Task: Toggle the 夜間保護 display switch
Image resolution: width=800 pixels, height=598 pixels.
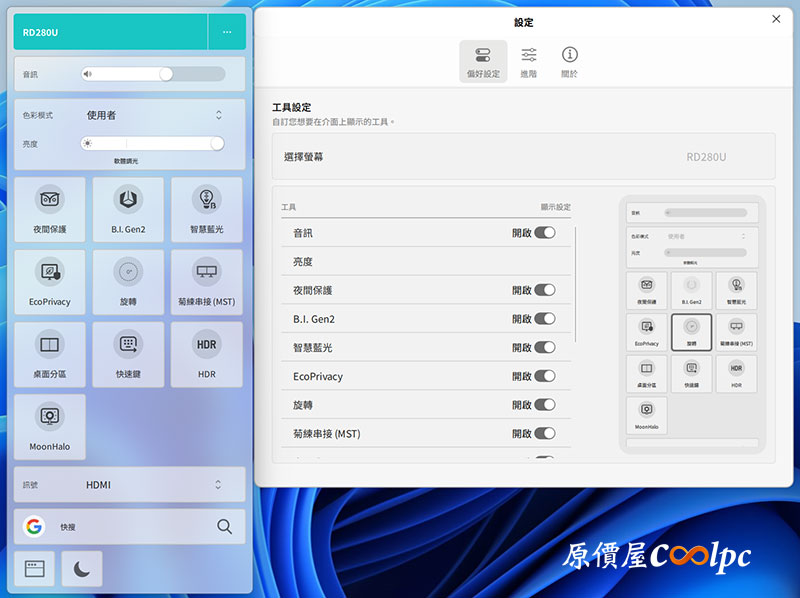Action: click(545, 290)
